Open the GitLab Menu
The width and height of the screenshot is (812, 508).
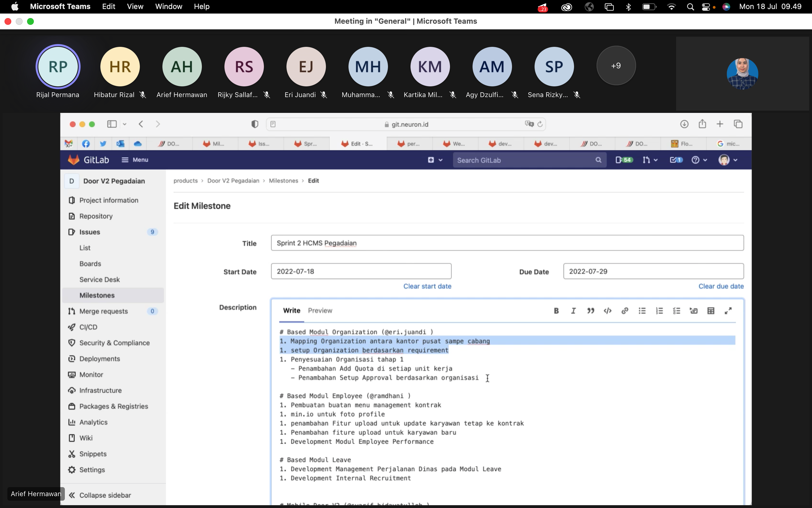135,160
